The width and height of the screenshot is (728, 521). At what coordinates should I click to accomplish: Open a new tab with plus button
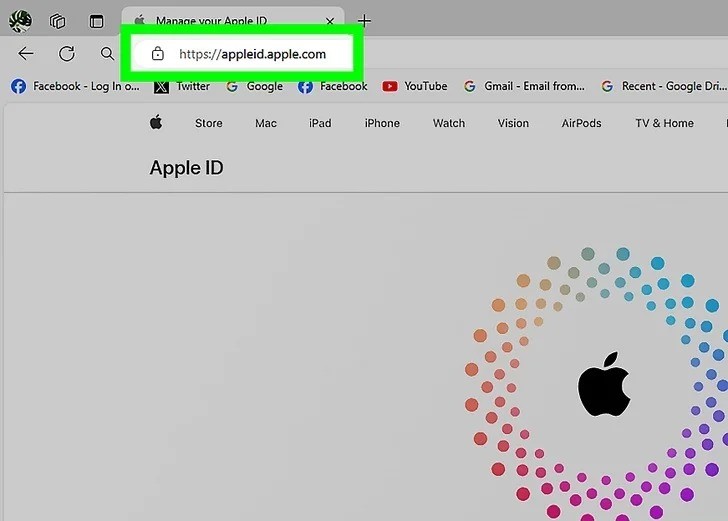[364, 21]
